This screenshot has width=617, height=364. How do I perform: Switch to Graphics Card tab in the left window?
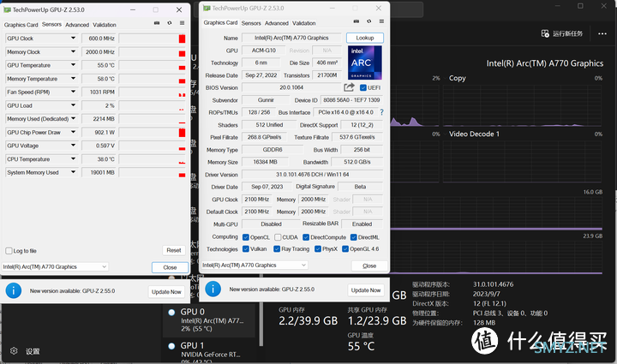point(21,25)
